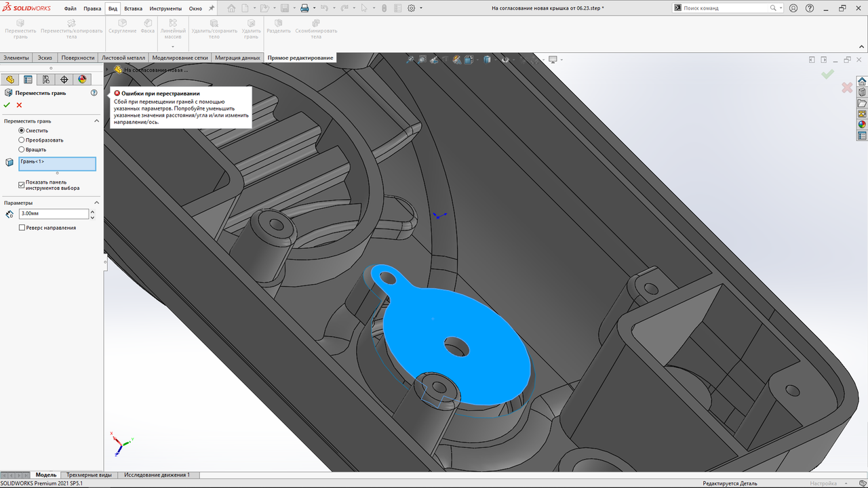Viewport: 868px width, 488px height.
Task: Click the Delete/Keep Body (Удалить/сохранить тело) tool
Action: (x=214, y=28)
